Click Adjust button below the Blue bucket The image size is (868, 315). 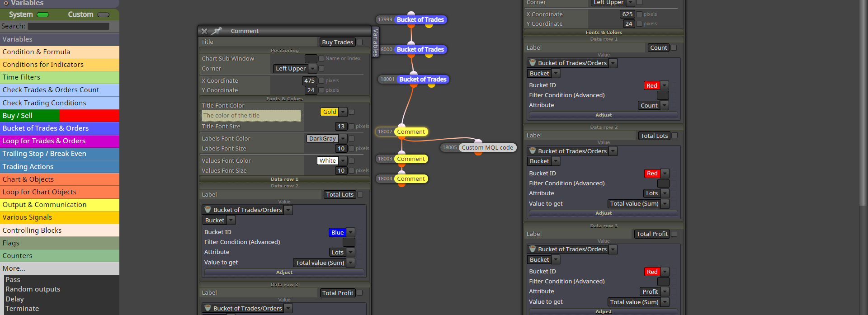point(284,272)
